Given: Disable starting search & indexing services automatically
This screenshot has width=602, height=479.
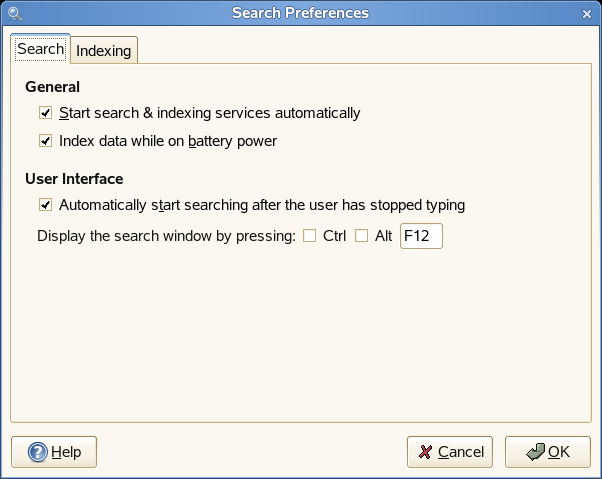Looking at the screenshot, I should [x=45, y=114].
